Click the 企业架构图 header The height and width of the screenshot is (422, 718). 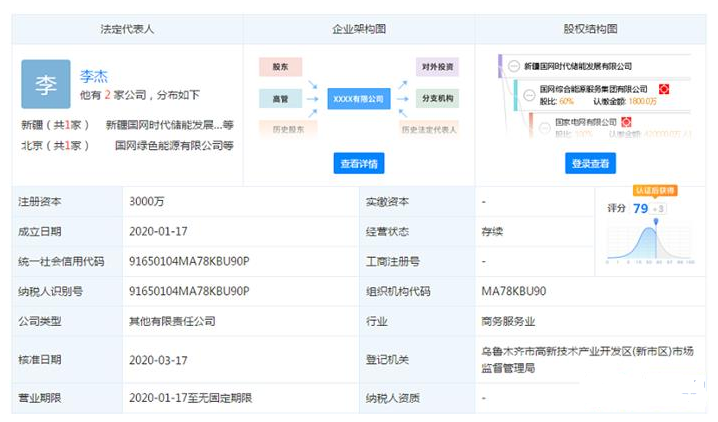(359, 29)
